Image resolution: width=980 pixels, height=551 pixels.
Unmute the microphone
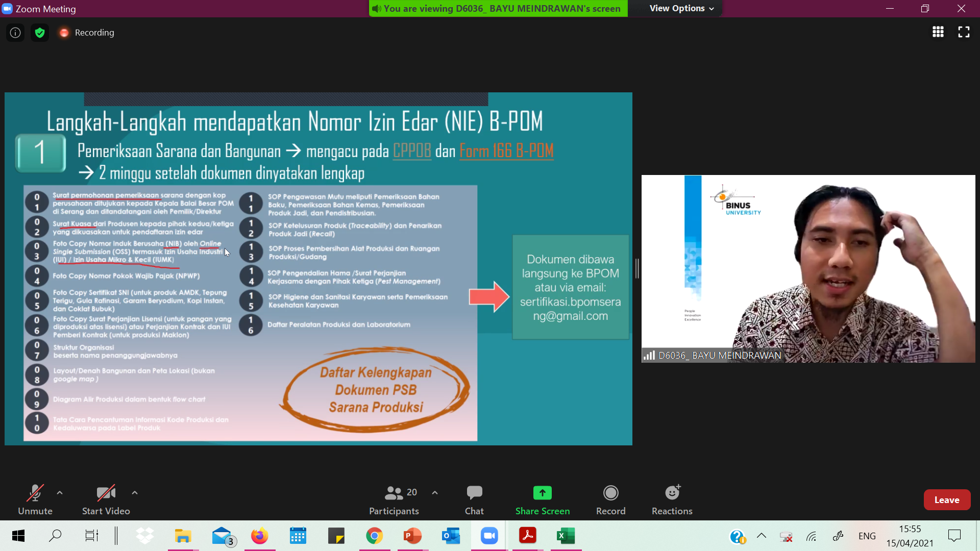coord(35,500)
